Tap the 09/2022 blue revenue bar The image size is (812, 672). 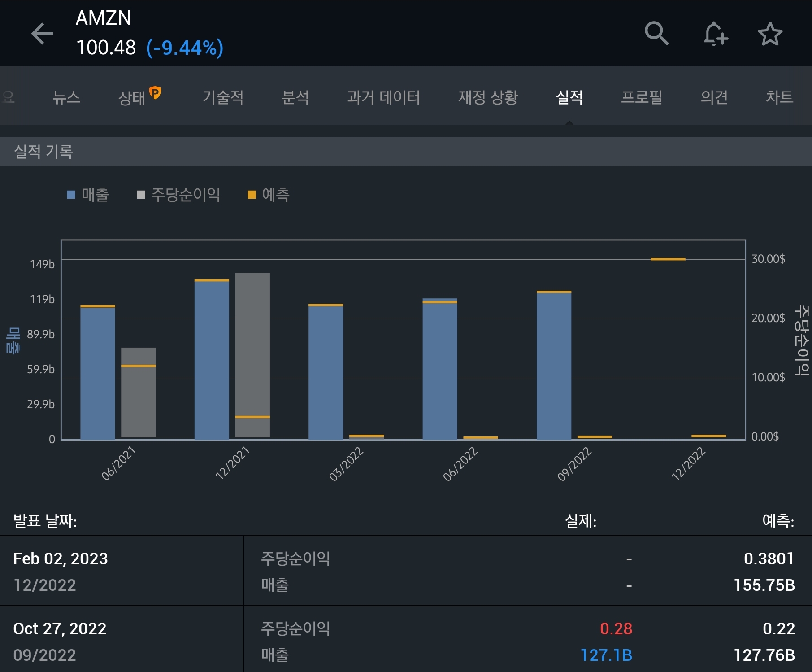point(554,365)
